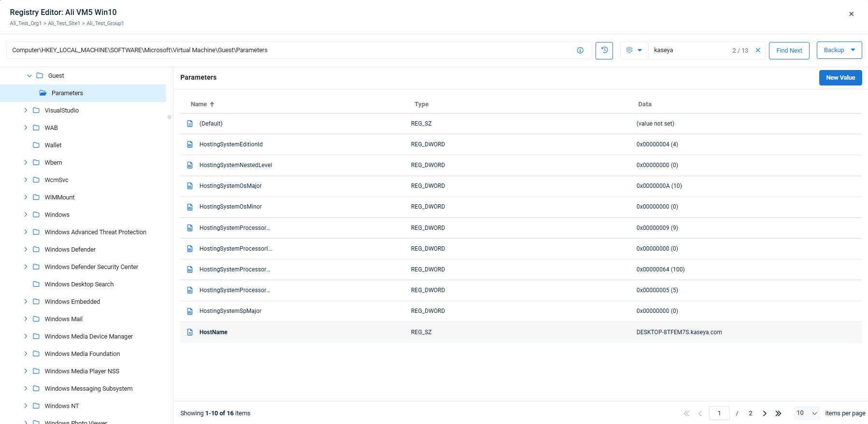Go to the next page arrow
868x424 pixels.
(x=765, y=413)
